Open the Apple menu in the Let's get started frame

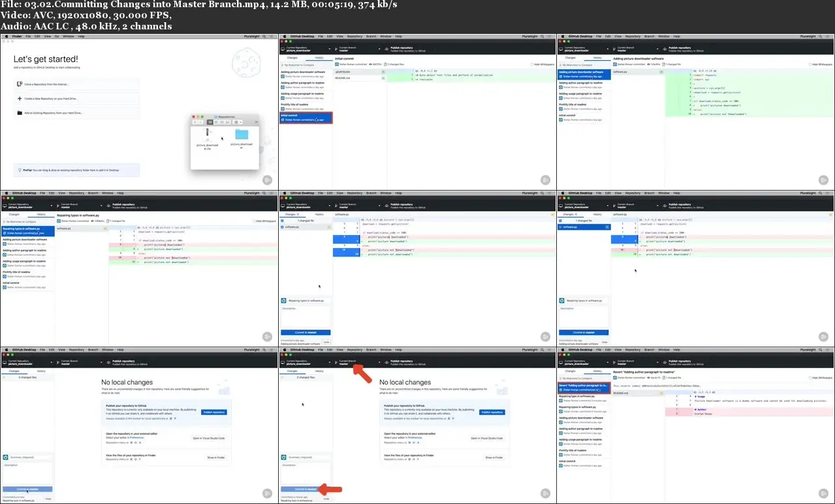coord(5,37)
